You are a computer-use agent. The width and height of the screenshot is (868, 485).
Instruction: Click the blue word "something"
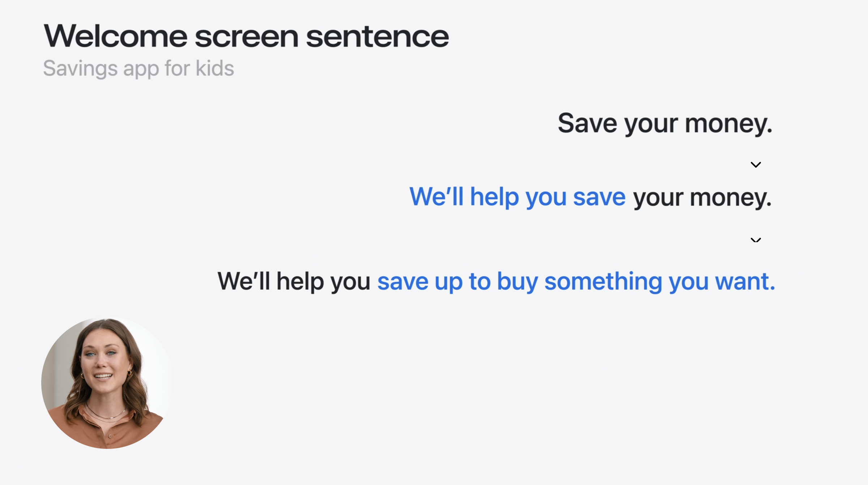tap(603, 282)
